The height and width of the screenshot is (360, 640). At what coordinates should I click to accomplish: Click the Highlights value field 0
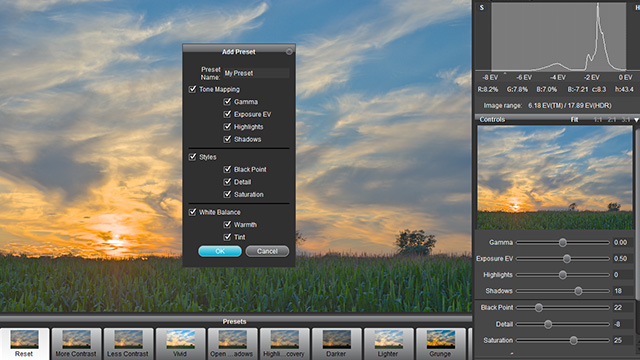click(623, 275)
